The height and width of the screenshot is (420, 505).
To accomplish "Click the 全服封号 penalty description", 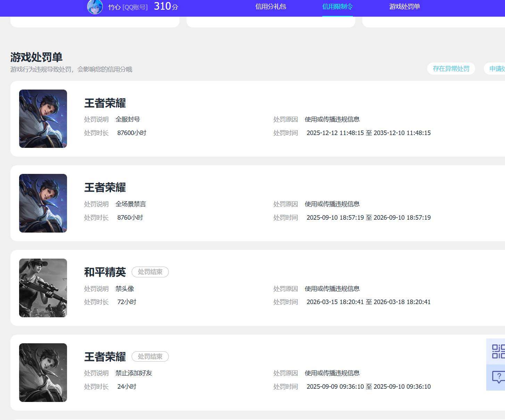I will (128, 119).
